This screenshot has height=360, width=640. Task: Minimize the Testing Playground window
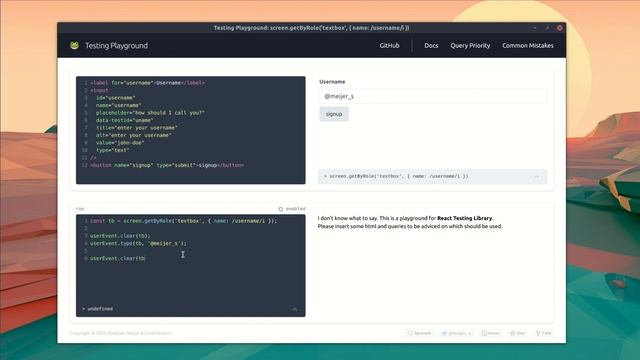click(535, 28)
